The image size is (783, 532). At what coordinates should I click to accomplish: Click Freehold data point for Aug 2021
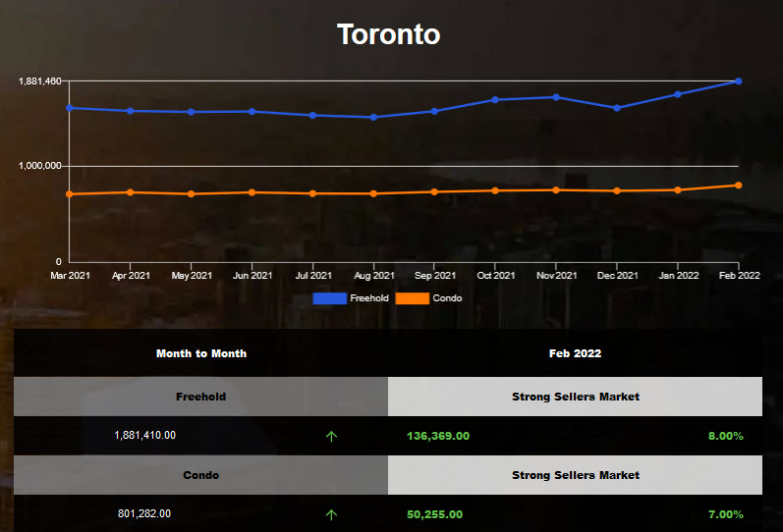[373, 117]
